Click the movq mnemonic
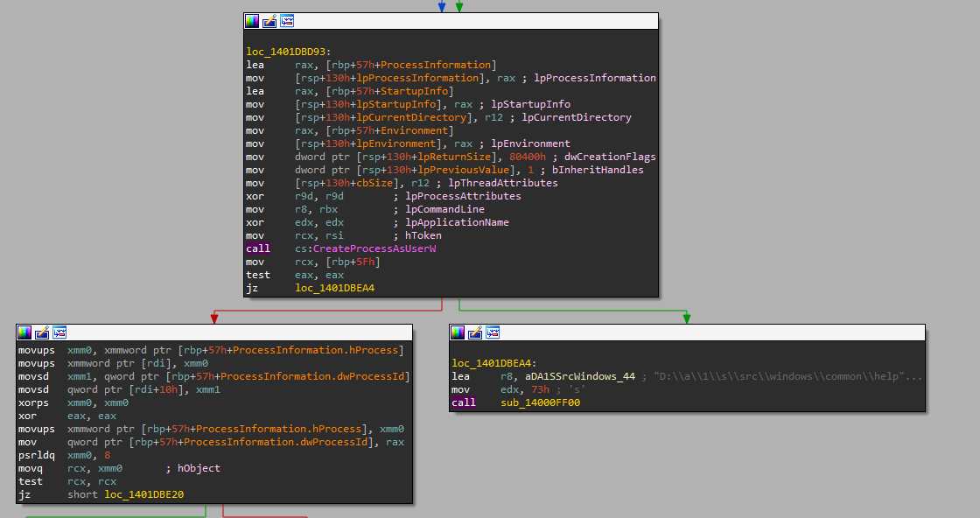This screenshot has width=980, height=518. coord(30,468)
